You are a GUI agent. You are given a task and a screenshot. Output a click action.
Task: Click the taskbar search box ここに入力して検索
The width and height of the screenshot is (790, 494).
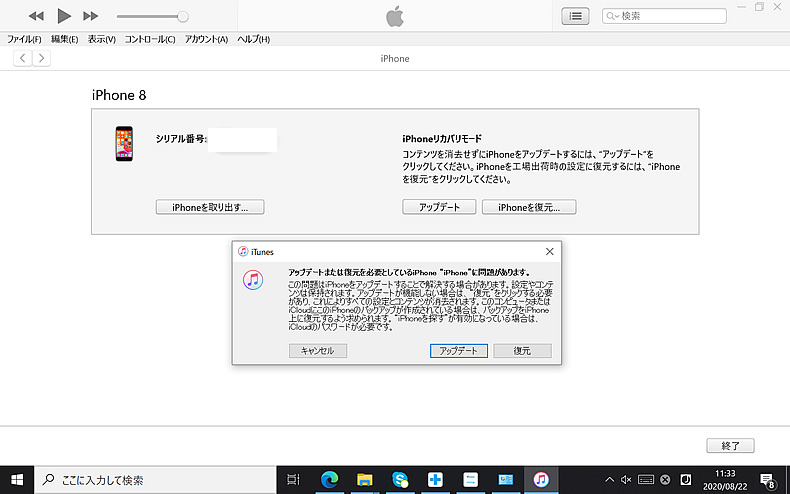click(155, 480)
